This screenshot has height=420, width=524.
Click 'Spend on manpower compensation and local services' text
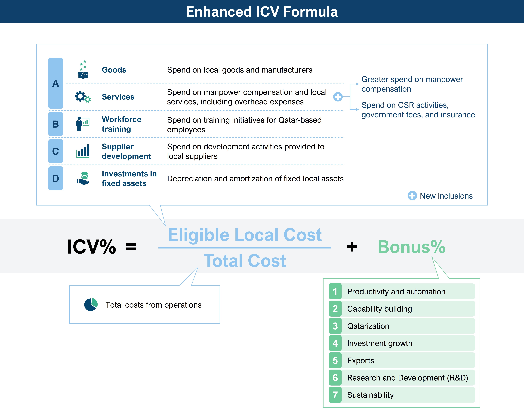(247, 97)
